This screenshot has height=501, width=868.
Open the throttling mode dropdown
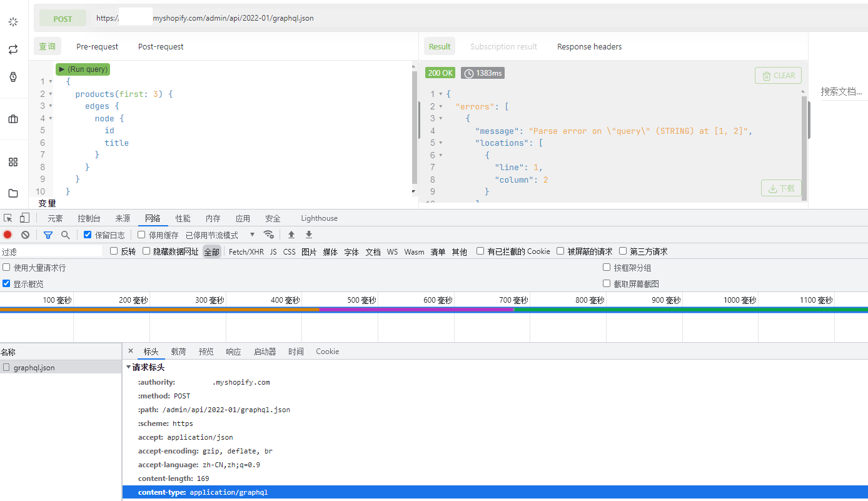[252, 235]
